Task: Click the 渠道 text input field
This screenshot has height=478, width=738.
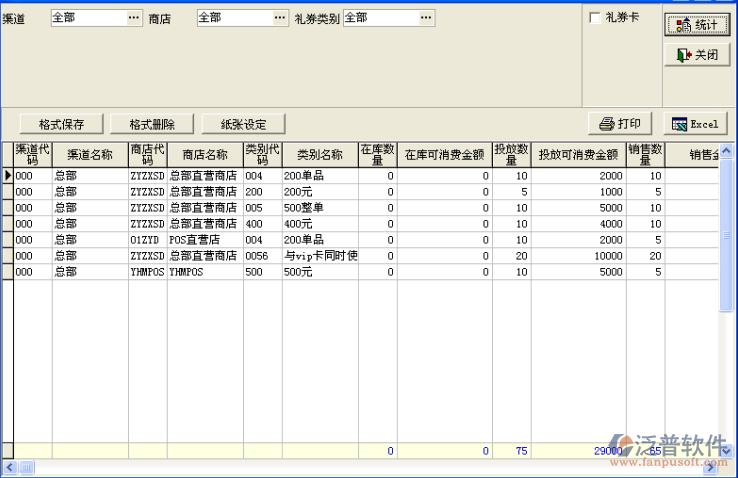Action: pos(87,18)
